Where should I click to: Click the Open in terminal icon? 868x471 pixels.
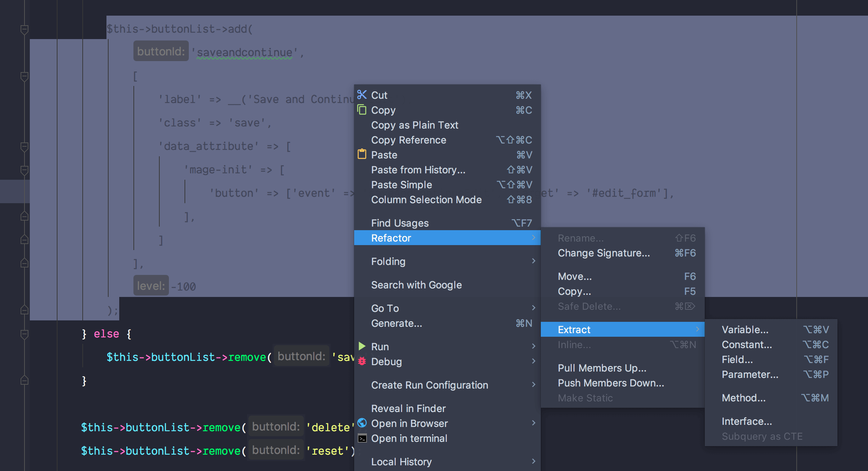click(x=362, y=438)
